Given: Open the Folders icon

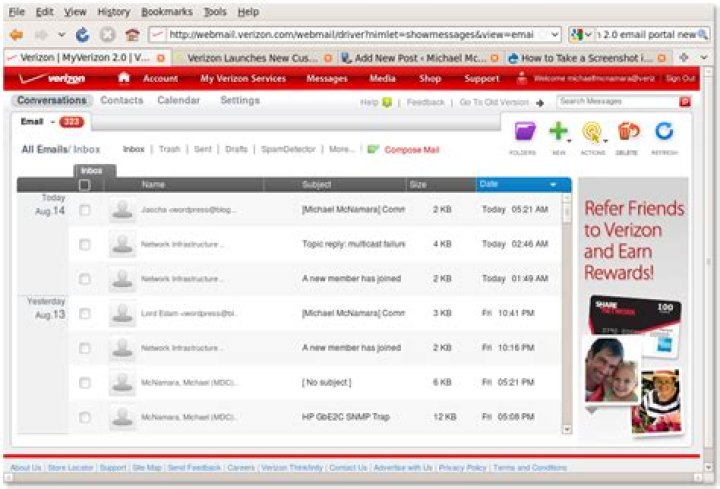Looking at the screenshot, I should (524, 132).
